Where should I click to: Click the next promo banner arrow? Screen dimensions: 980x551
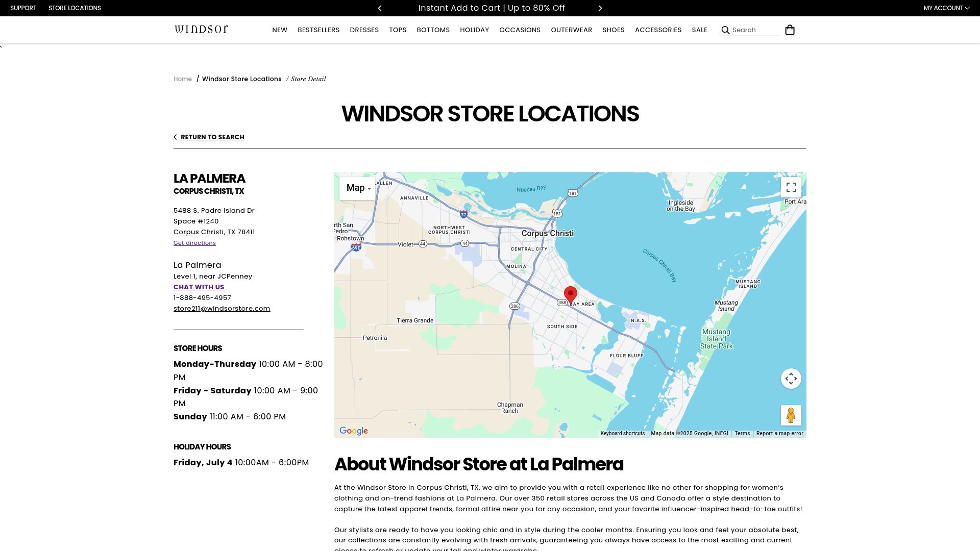click(600, 8)
